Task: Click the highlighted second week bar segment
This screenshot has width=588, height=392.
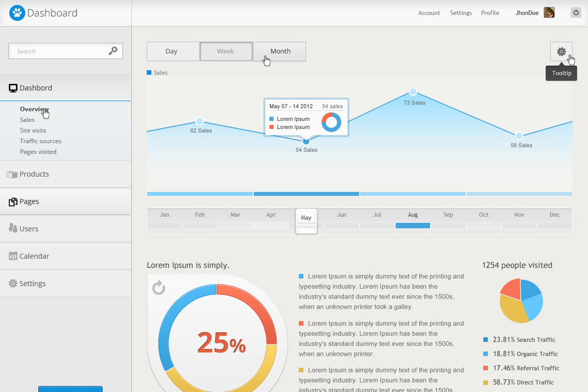Action: pos(306,194)
